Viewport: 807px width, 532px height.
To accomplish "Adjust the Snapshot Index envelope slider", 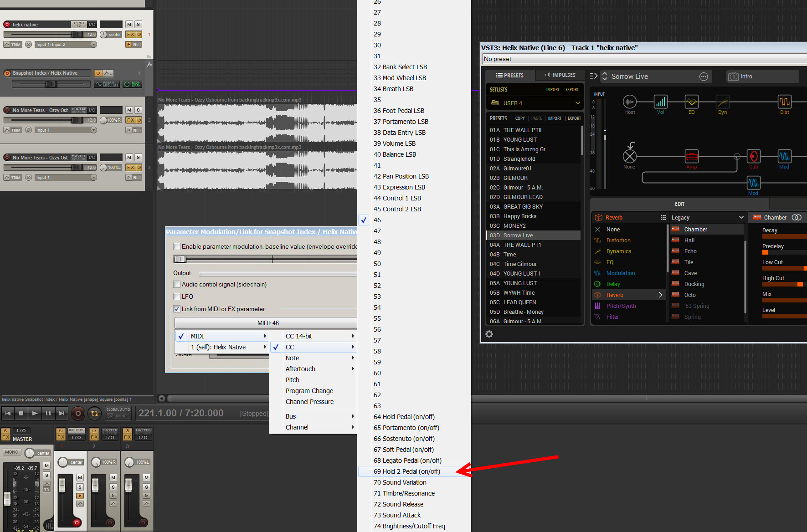I will [x=51, y=84].
